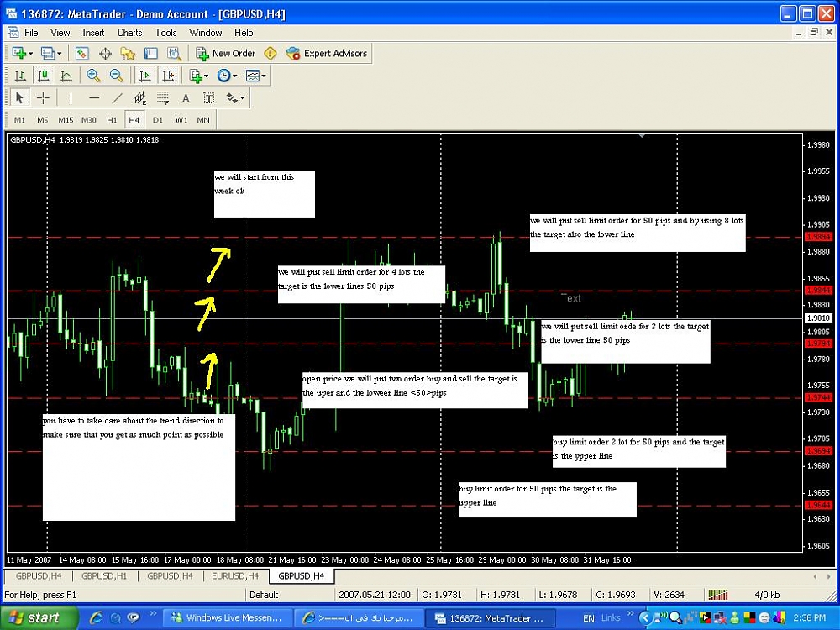The height and width of the screenshot is (630, 840).
Task: Click the Expert Advisors button
Action: tap(327, 53)
